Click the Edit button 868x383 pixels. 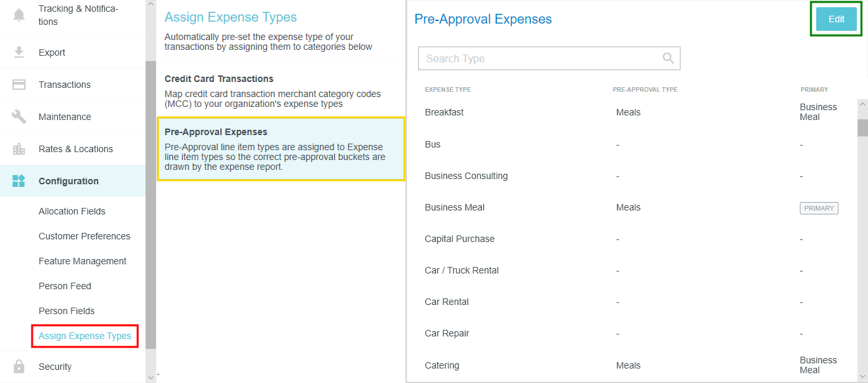[x=837, y=19]
